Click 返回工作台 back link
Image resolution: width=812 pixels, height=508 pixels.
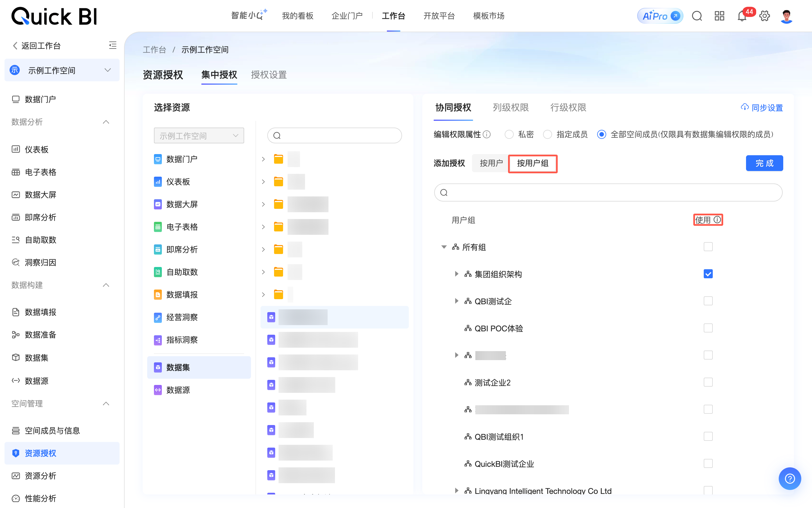(37, 45)
